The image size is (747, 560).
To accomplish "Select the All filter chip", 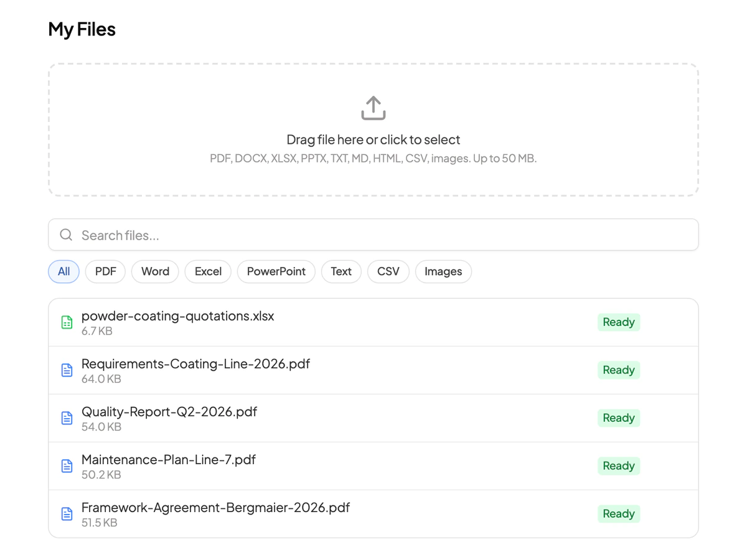I will [x=63, y=271].
